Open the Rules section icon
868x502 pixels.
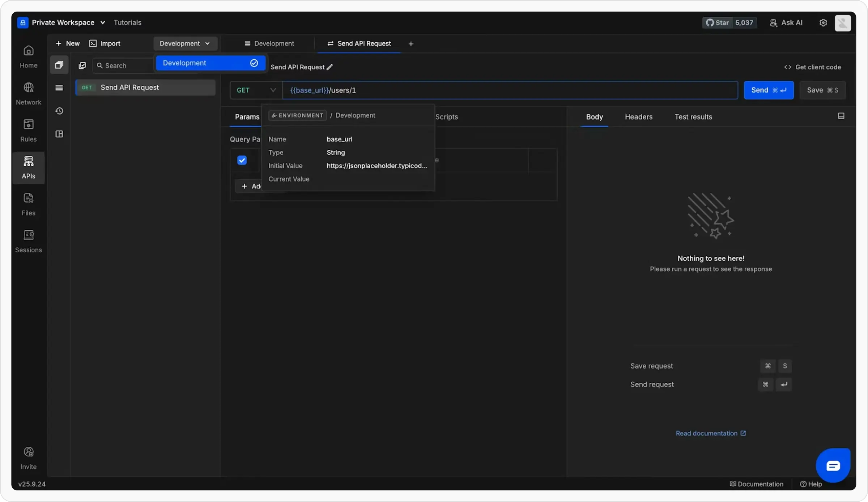click(28, 124)
